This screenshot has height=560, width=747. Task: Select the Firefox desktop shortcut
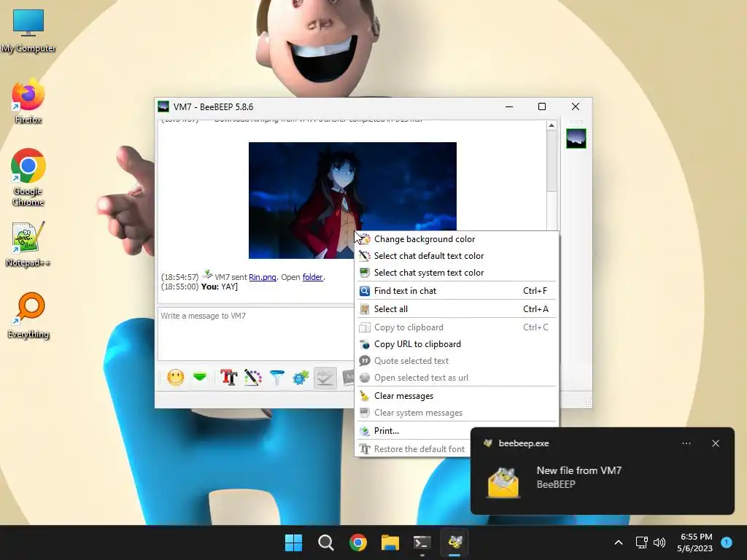tap(28, 103)
